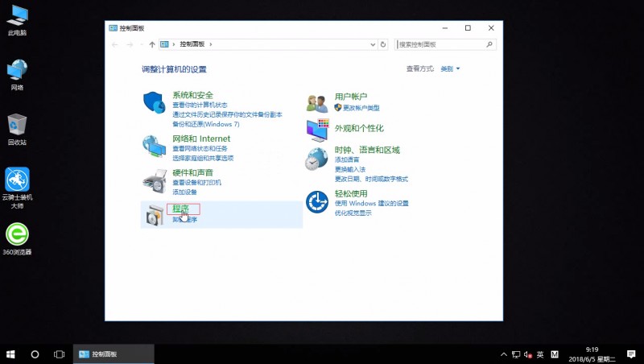Expand breadcrumb chevron before 控制面板

[x=174, y=44]
